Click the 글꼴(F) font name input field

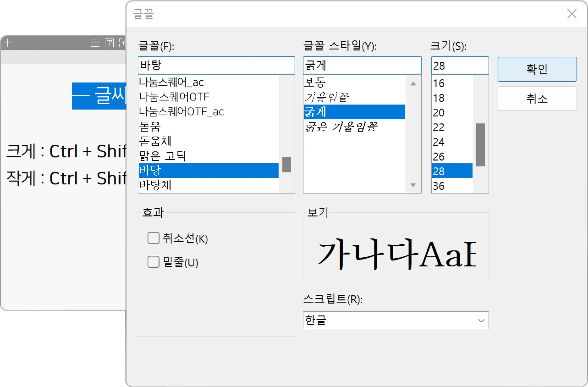[216, 66]
